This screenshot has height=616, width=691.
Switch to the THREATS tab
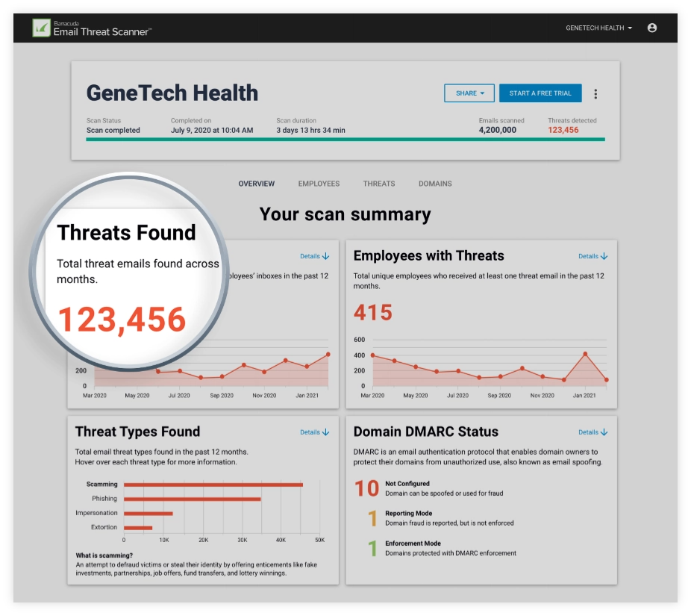[379, 184]
